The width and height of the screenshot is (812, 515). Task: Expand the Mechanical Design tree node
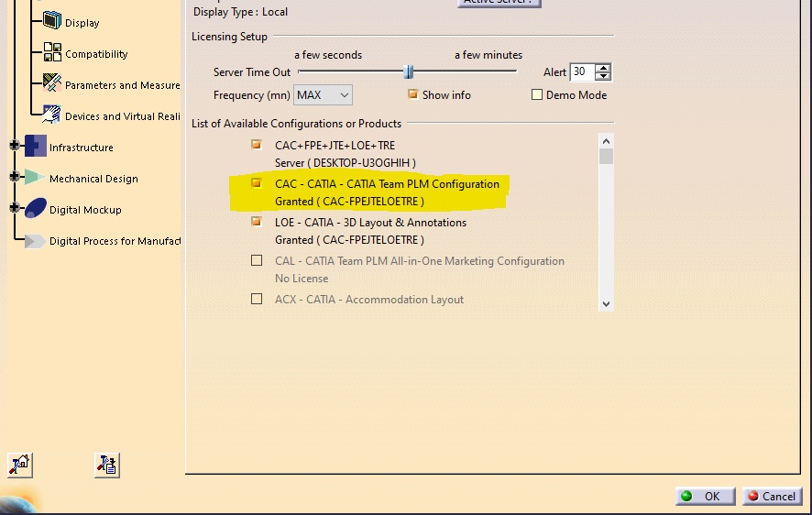[x=15, y=177]
